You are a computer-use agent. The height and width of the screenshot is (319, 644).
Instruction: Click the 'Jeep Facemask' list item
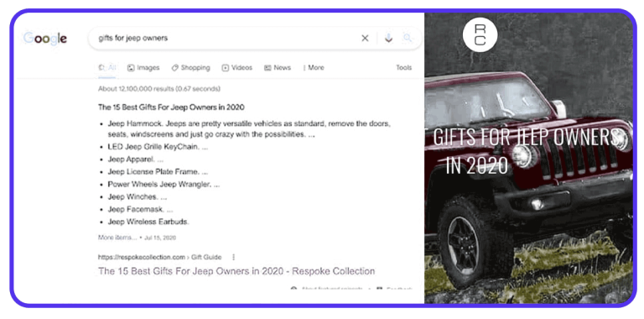[x=140, y=210]
